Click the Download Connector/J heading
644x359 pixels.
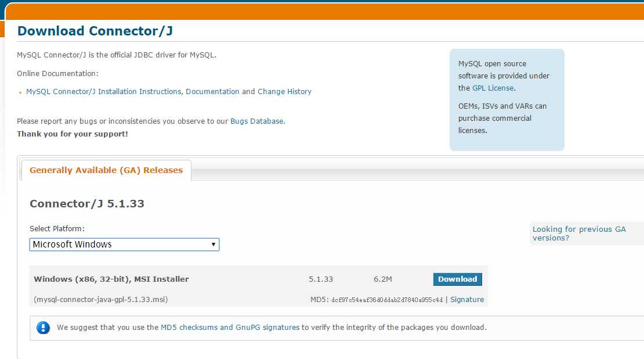point(95,31)
